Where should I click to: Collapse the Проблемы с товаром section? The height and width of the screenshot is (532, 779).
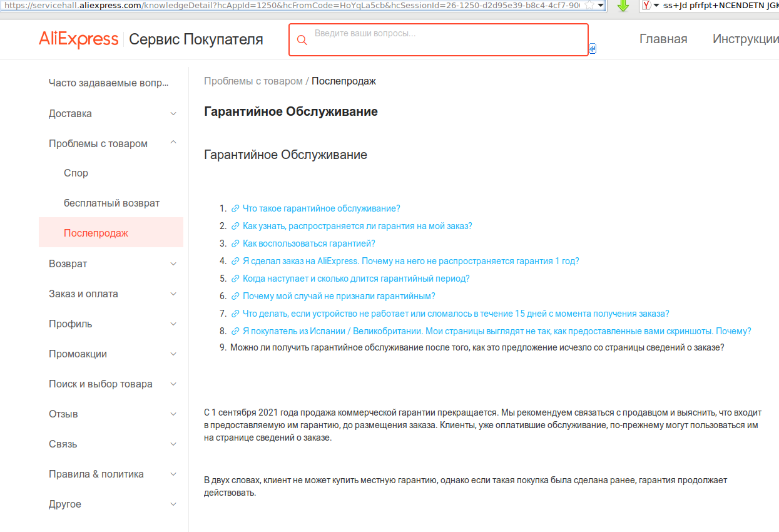173,143
